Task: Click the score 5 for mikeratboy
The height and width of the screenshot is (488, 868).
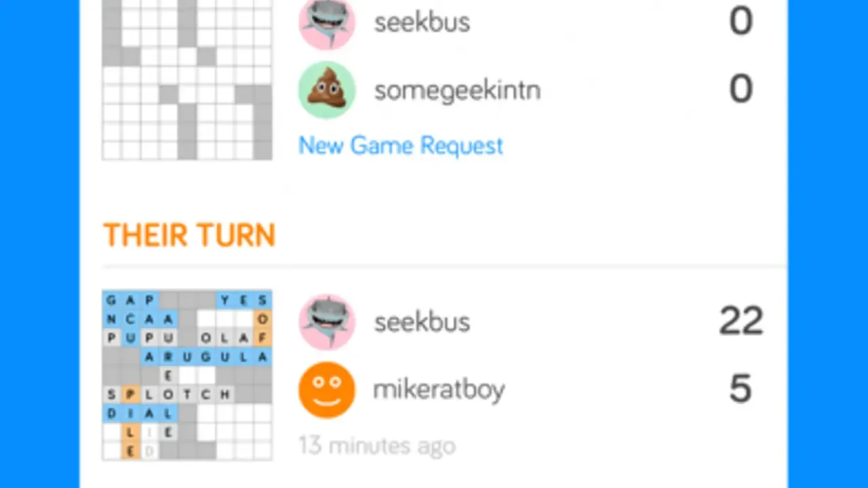Action: tap(741, 388)
